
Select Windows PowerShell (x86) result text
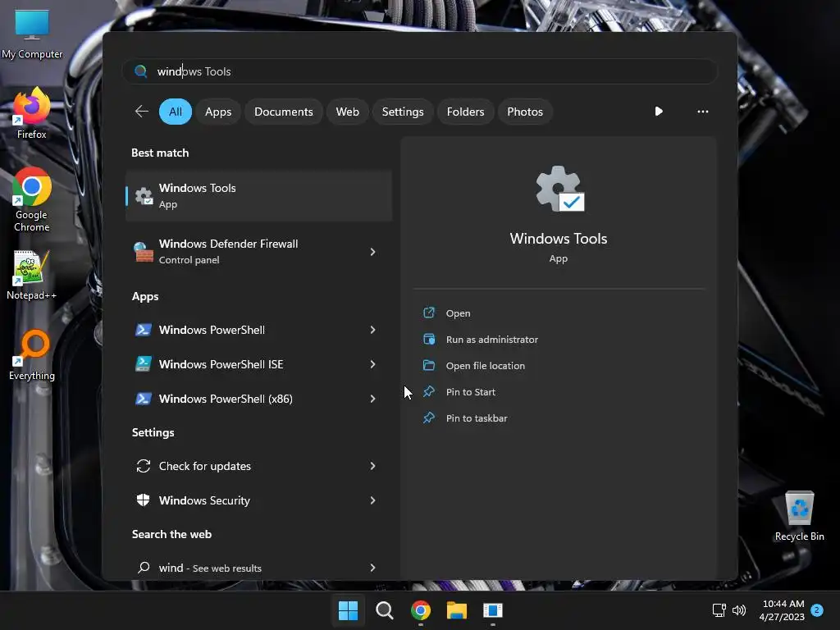click(x=226, y=399)
